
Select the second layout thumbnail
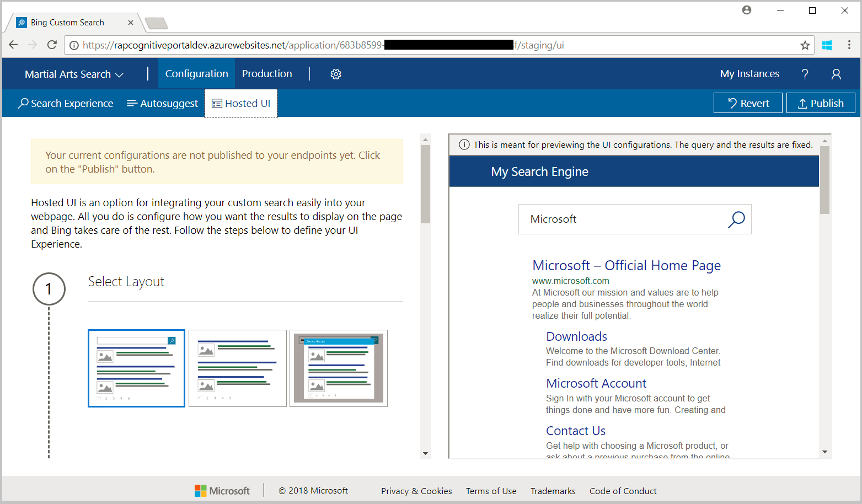pyautogui.click(x=237, y=368)
